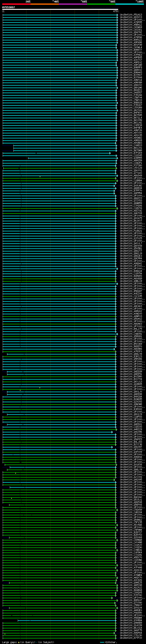
Task: Open the UniRef100_P51413 hit label
Action: click(x=131, y=15)
